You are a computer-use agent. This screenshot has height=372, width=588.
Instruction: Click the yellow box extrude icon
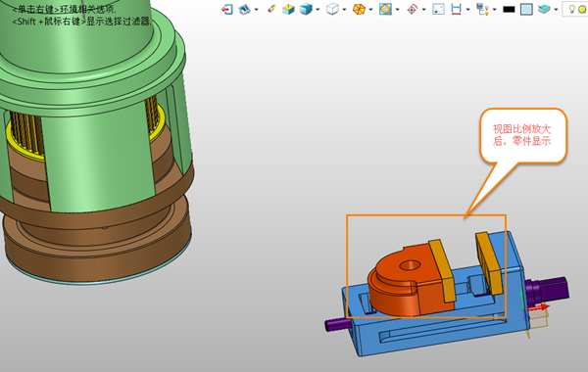tap(288, 9)
